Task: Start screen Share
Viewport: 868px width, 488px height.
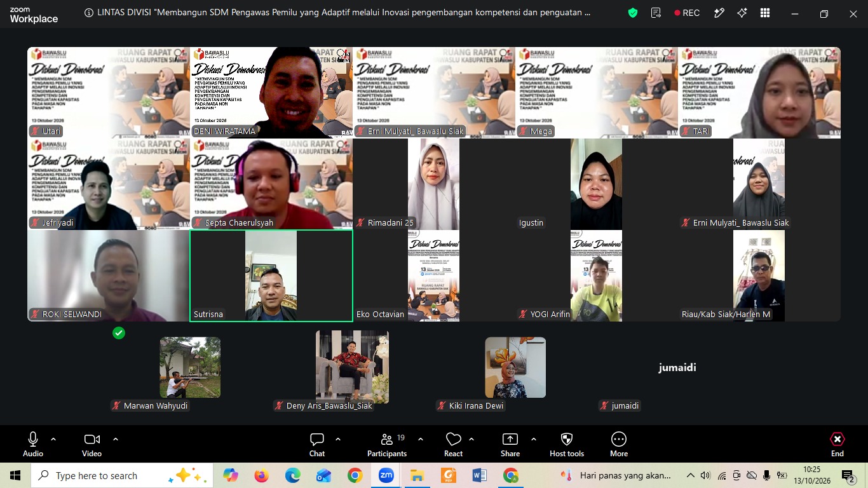Action: click(x=510, y=444)
